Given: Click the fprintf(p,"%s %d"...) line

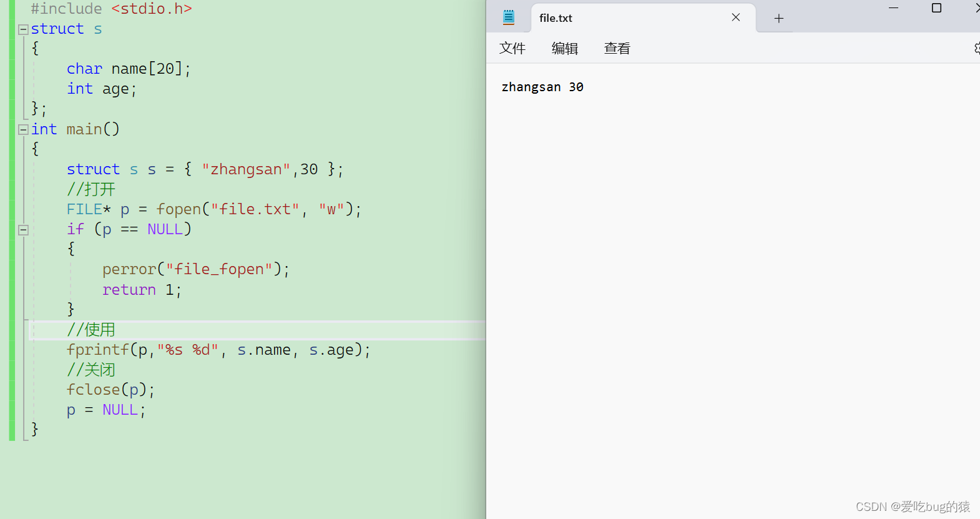Looking at the screenshot, I should [x=218, y=350].
